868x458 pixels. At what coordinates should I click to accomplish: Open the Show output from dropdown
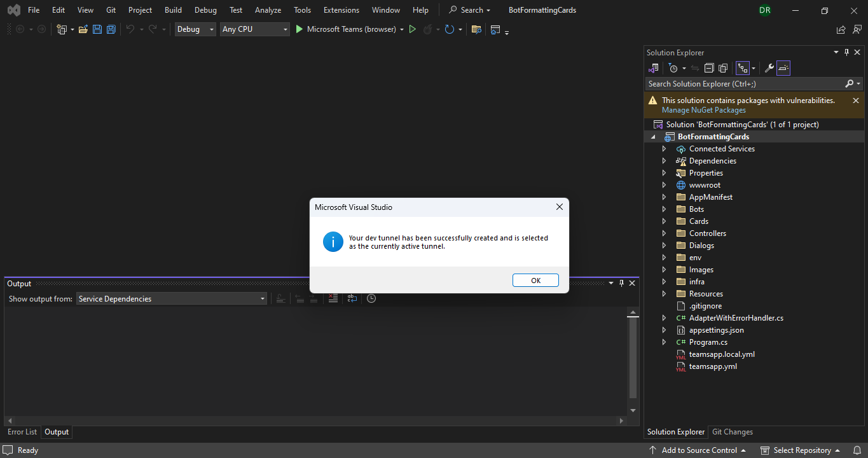click(172, 298)
